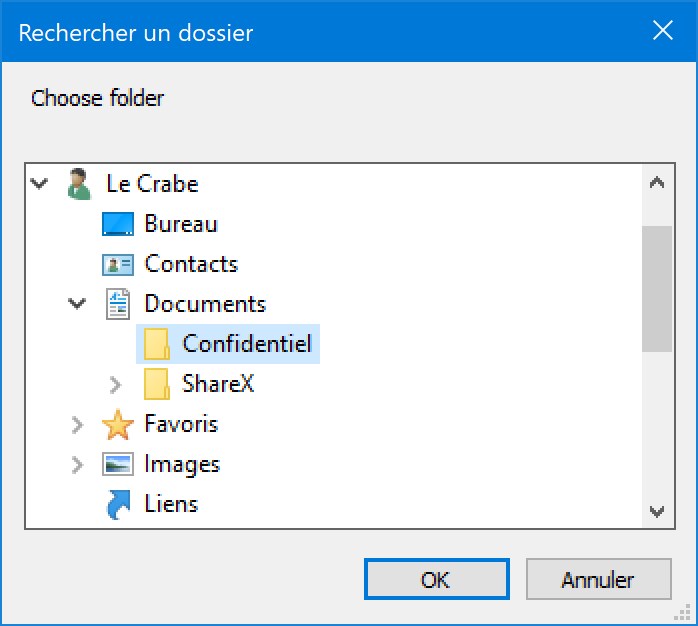Expand the Images folder chevron

(x=77, y=465)
